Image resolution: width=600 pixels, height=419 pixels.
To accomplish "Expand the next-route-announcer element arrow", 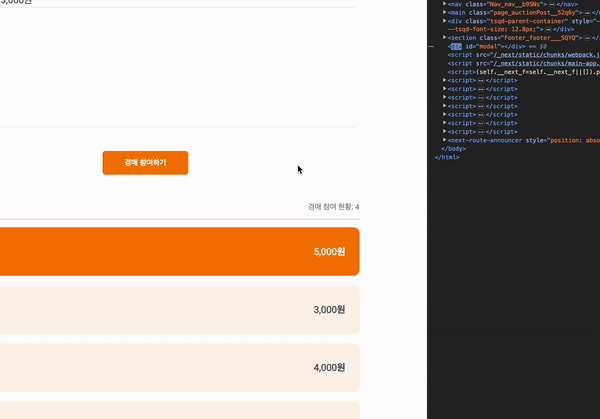I will (x=444, y=140).
